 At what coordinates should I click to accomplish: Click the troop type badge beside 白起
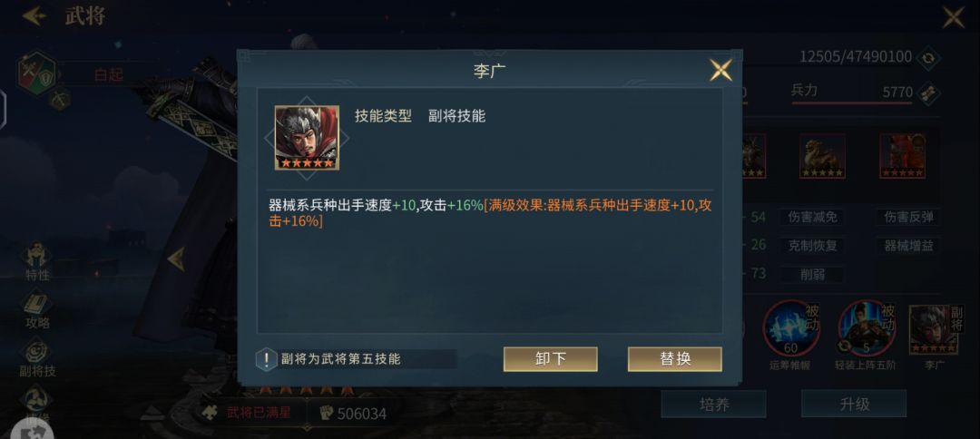37,73
